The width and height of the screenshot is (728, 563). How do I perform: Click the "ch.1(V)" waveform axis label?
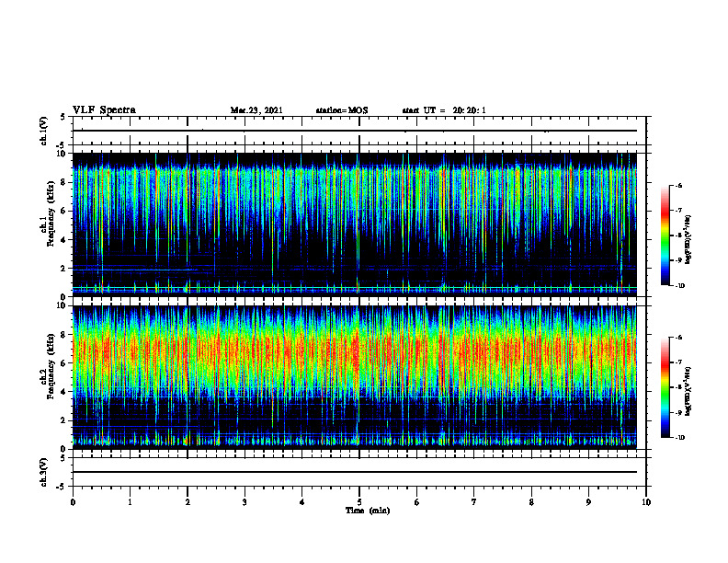click(x=43, y=131)
